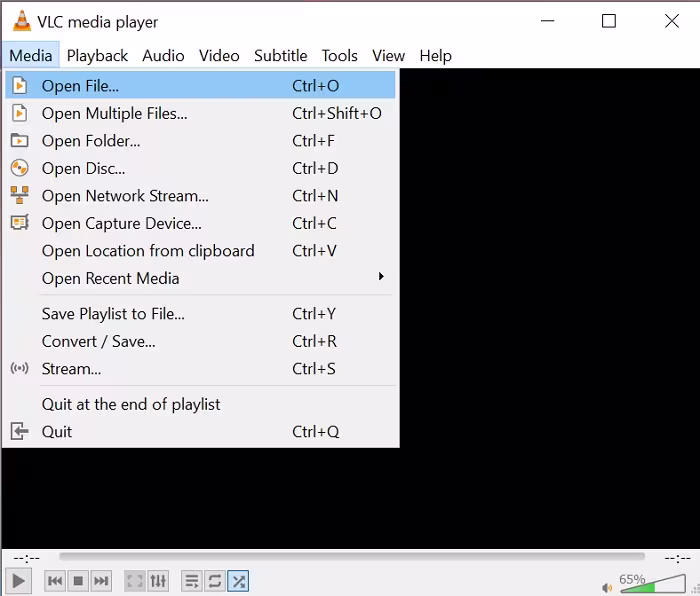
Task: Toggle the random shuffle button
Action: click(238, 581)
